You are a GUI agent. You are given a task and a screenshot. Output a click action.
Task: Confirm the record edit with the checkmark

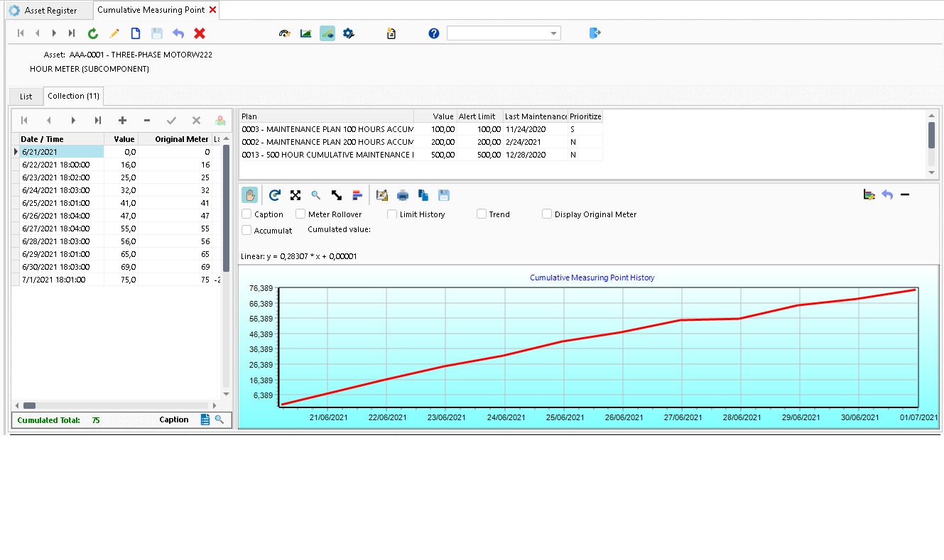(x=171, y=121)
